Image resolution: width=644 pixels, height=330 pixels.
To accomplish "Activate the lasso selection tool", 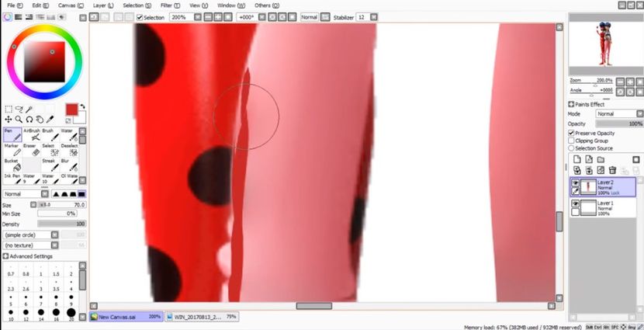I will pos(19,109).
